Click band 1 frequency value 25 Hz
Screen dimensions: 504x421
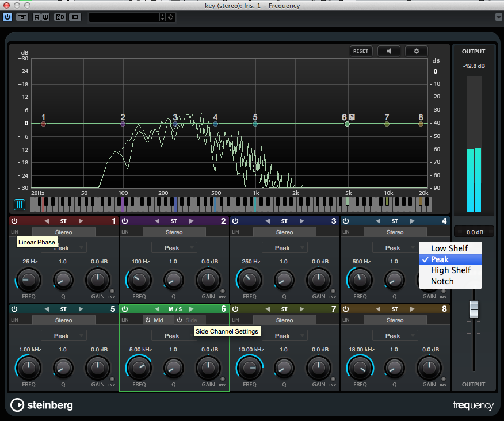tap(30, 262)
